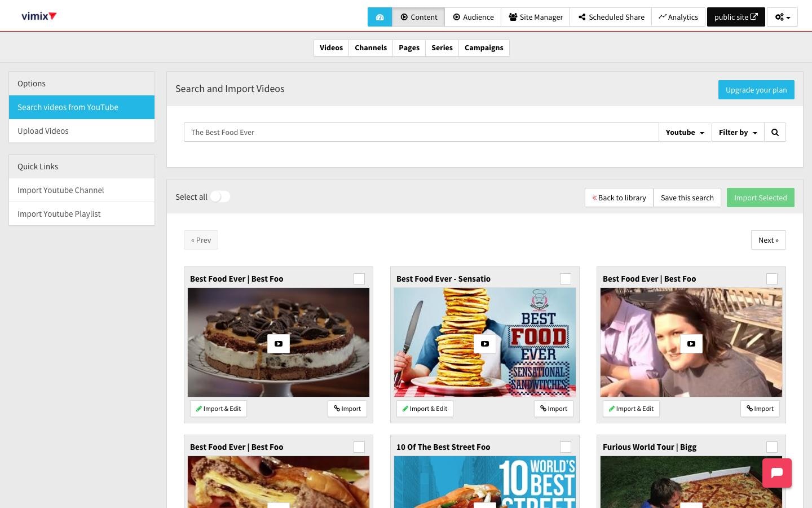Check the third Best Food Ever video checkbox
This screenshot has height=508, width=812.
coord(772,279)
